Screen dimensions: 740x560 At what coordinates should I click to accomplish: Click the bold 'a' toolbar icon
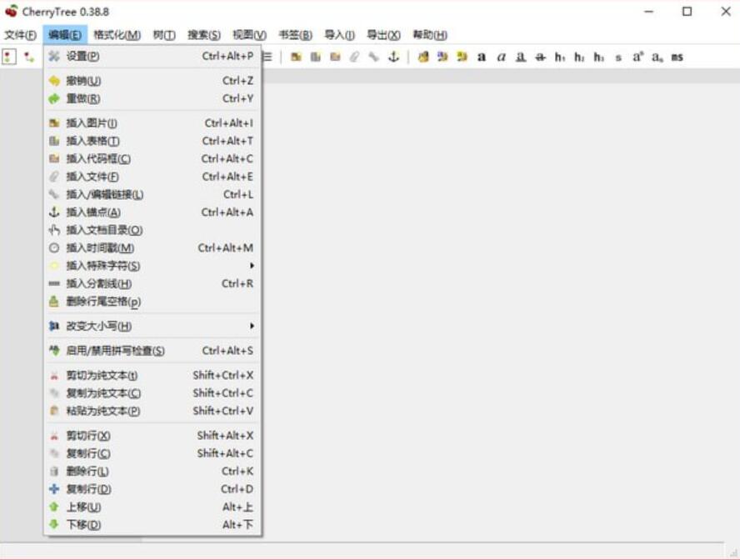coord(482,57)
